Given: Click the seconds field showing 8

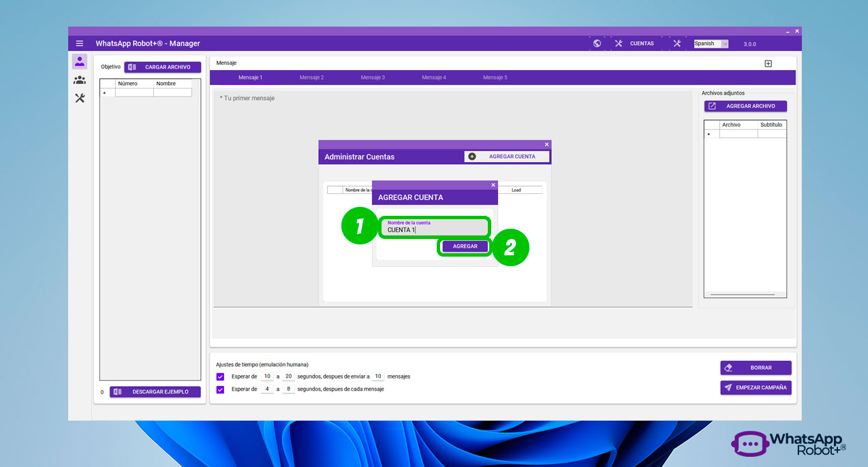Looking at the screenshot, I should click(x=288, y=389).
